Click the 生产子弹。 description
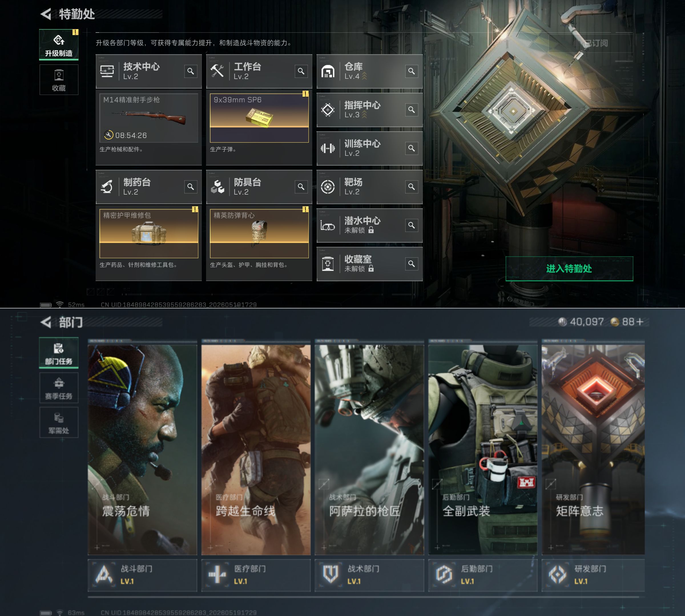685x616 pixels. pyautogui.click(x=223, y=149)
